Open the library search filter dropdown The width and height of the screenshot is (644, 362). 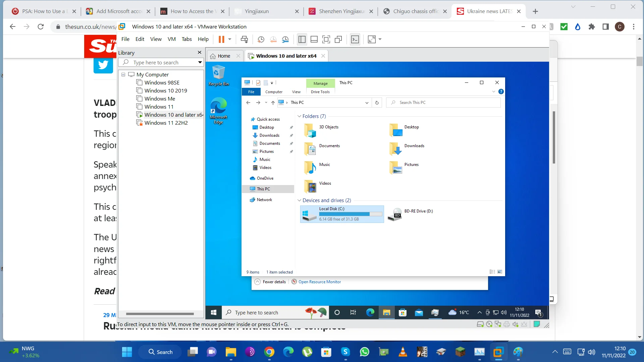coord(200,62)
